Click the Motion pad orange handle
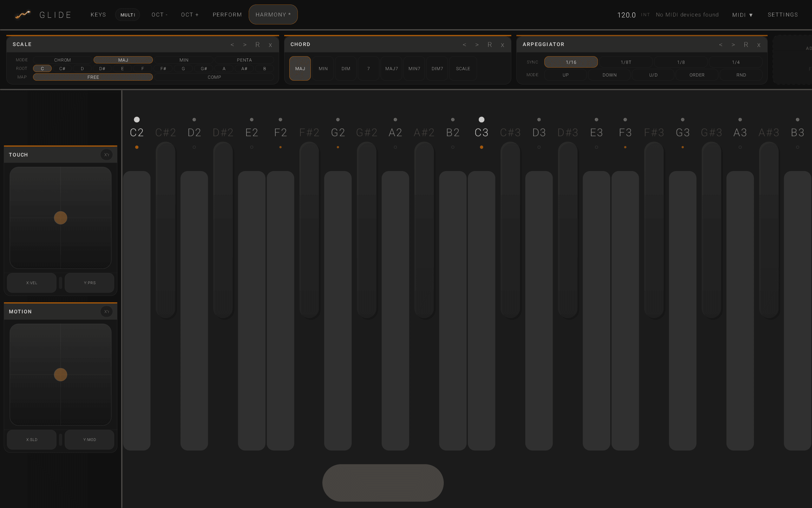 tap(60, 375)
